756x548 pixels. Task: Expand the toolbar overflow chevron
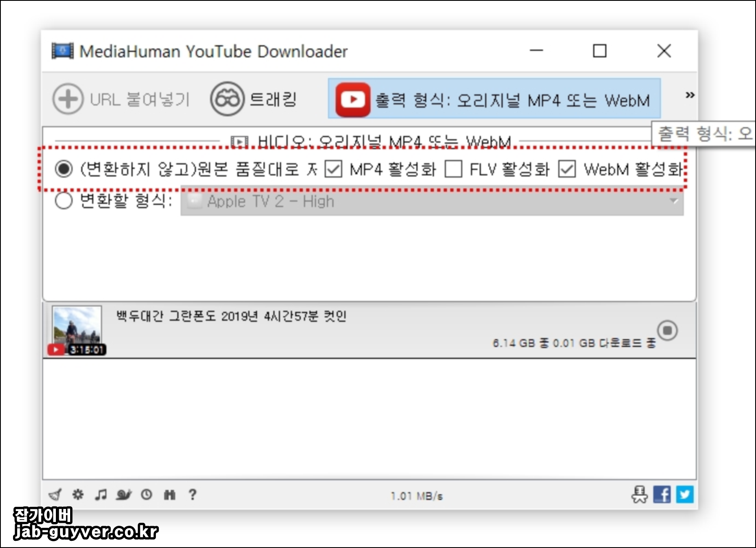click(690, 95)
